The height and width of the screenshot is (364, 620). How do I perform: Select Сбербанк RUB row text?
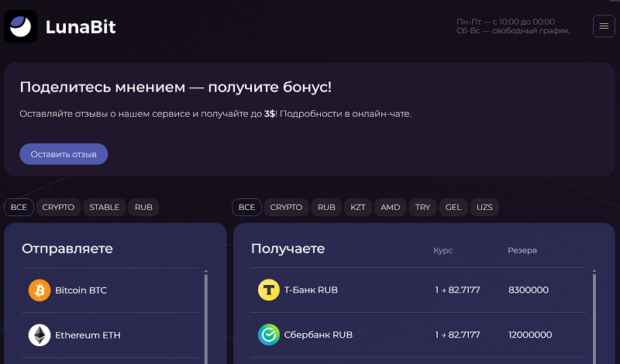[319, 335]
